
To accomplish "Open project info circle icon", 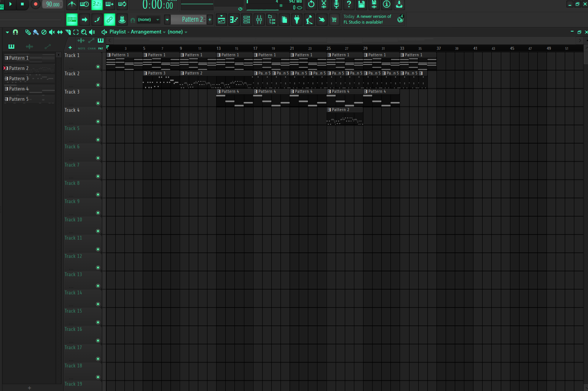I will pyautogui.click(x=387, y=4).
